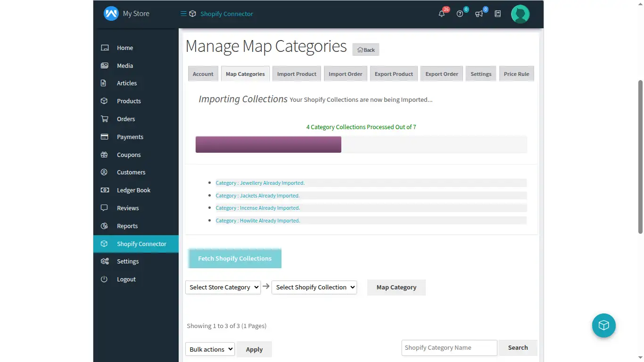Click the My Store logo icon

[111, 14]
